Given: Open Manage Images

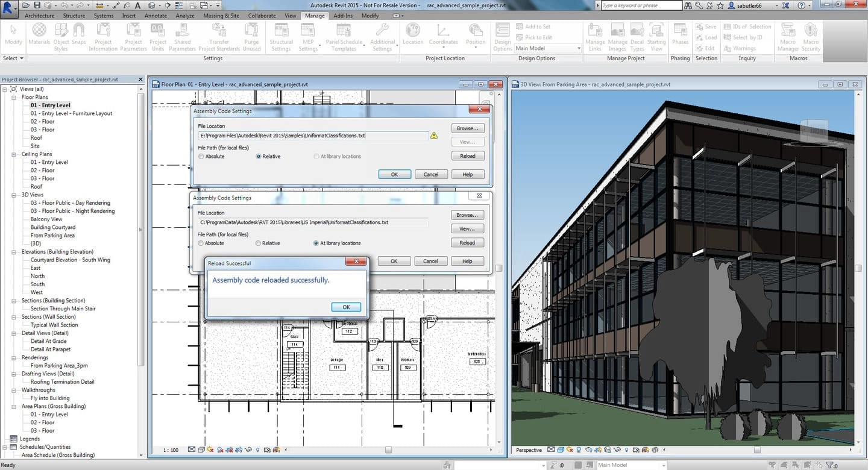Looking at the screenshot, I should click(617, 36).
